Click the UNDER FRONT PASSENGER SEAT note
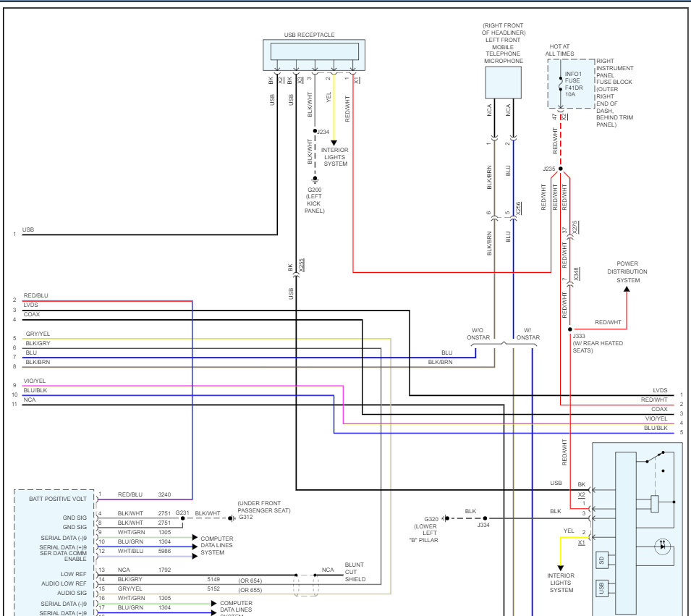The width and height of the screenshot is (691, 616). (x=264, y=507)
